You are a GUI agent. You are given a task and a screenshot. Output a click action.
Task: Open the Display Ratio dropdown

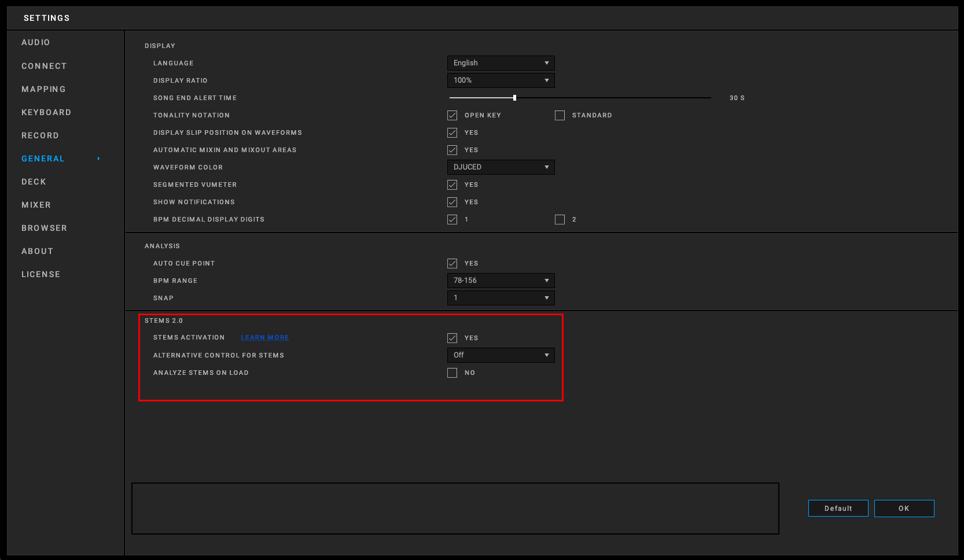(501, 80)
